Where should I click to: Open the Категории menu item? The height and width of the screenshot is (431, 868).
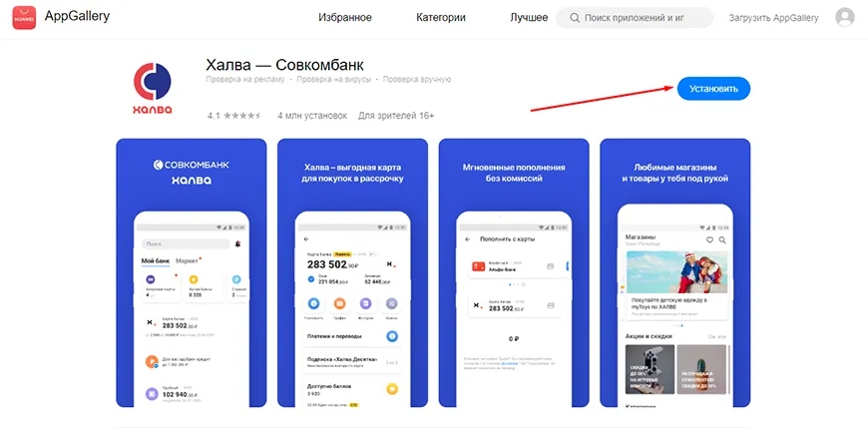pyautogui.click(x=441, y=18)
